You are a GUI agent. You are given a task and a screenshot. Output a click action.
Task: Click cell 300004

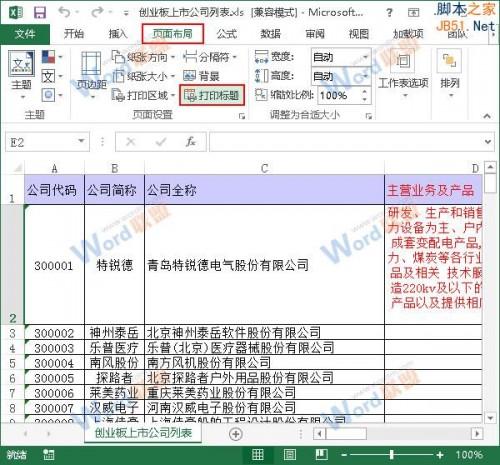(x=54, y=363)
